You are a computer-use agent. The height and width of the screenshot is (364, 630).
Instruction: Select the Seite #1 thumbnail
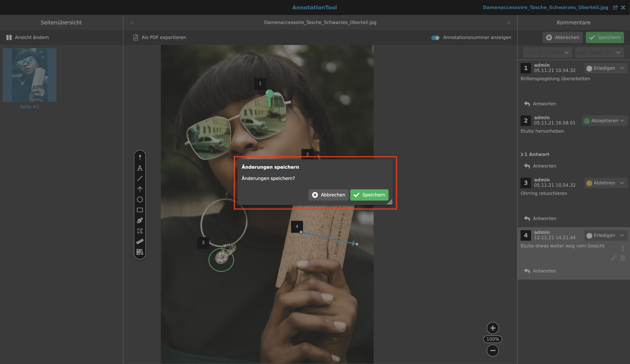click(x=29, y=75)
